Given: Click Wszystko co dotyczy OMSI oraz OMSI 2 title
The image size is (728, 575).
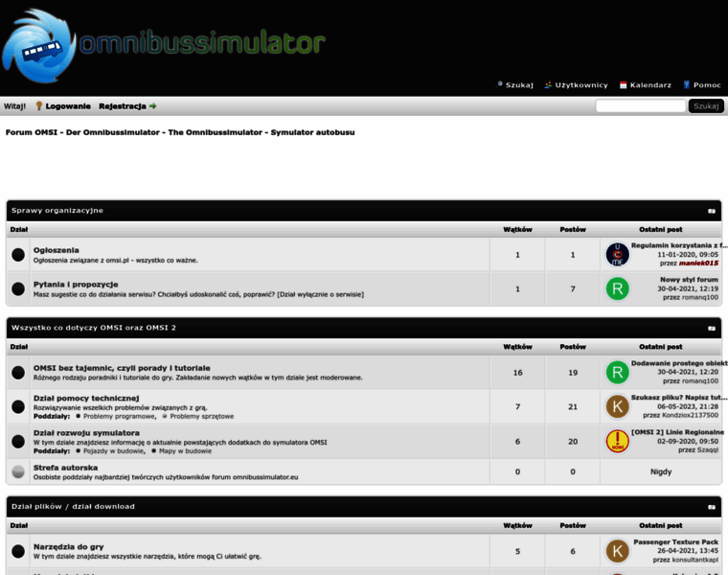Looking at the screenshot, I should [x=94, y=328].
